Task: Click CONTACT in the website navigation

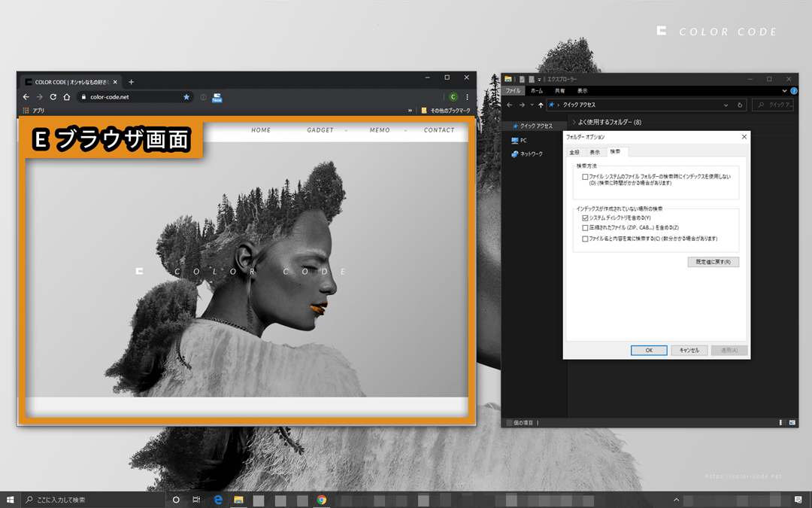Action: coord(438,130)
